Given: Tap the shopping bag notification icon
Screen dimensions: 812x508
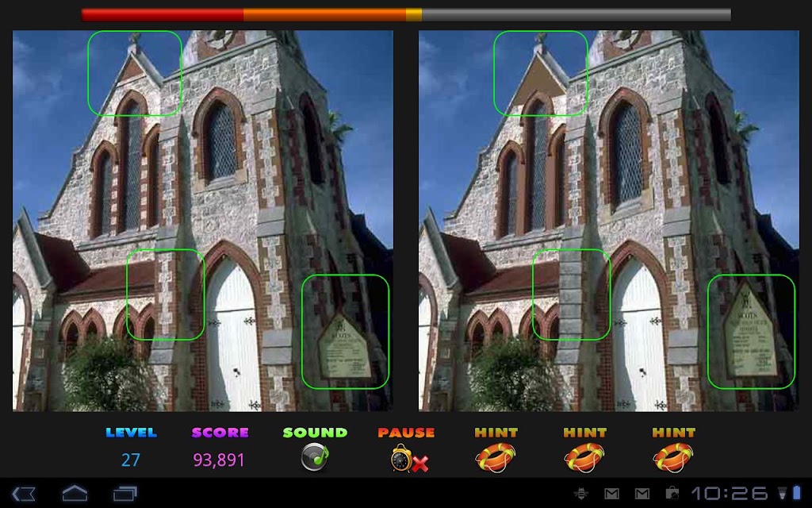Looking at the screenshot, I should [672, 492].
